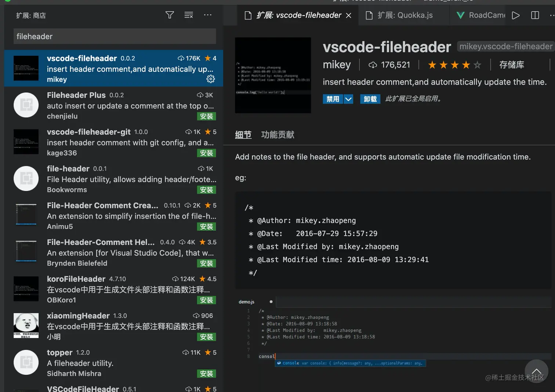Open the 存储库 repository link
The width and height of the screenshot is (555, 392).
(x=511, y=65)
